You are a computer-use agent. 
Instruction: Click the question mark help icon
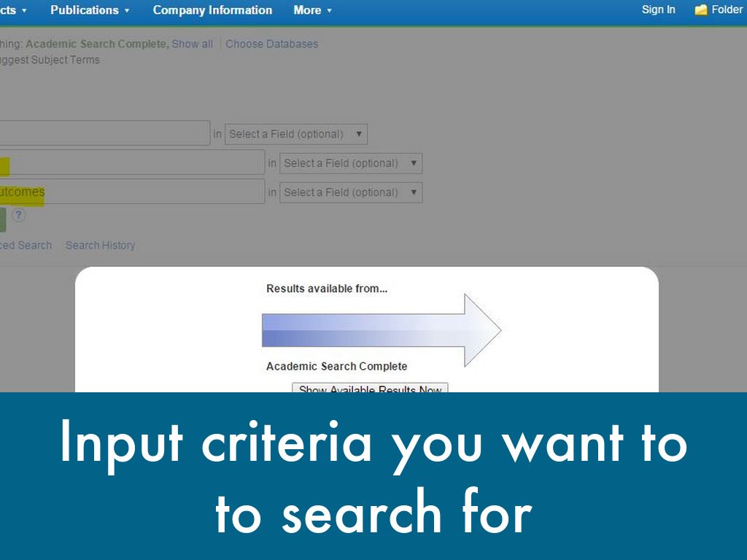[19, 215]
